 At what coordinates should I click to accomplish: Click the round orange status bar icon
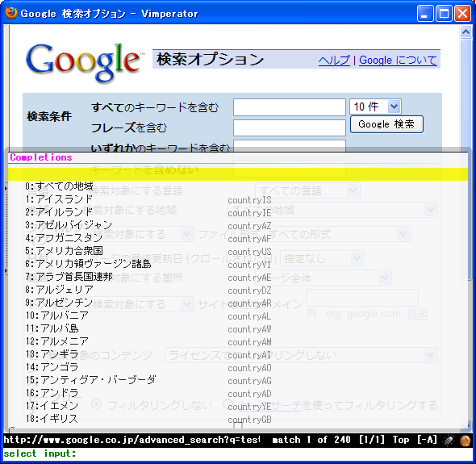pos(465,441)
